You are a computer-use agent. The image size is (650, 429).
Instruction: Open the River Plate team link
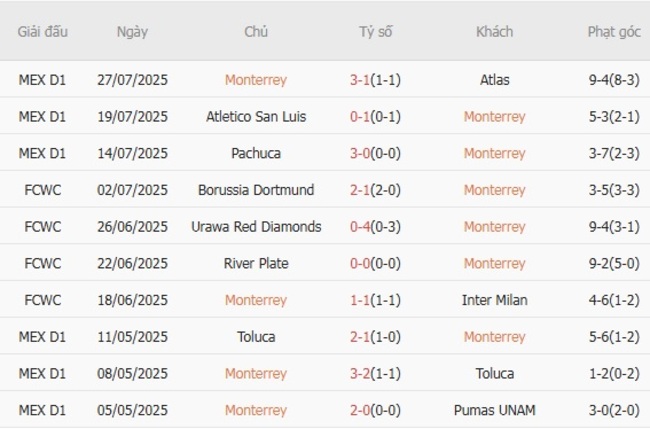click(256, 263)
